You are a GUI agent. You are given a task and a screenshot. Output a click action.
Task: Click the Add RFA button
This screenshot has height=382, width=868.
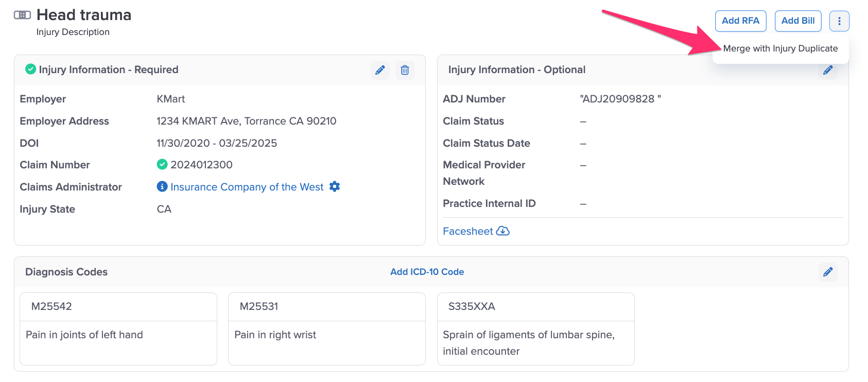point(740,21)
